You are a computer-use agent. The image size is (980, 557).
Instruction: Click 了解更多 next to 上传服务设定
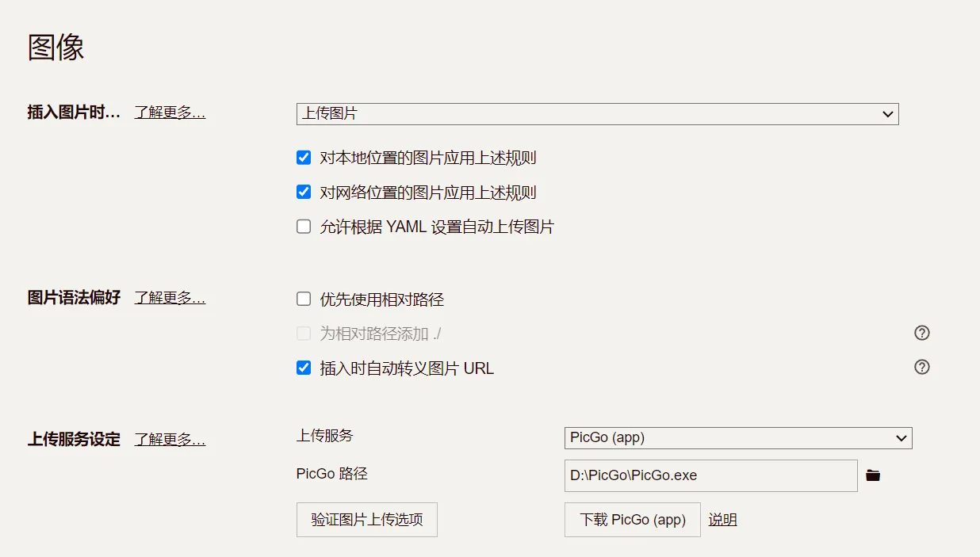tap(169, 440)
